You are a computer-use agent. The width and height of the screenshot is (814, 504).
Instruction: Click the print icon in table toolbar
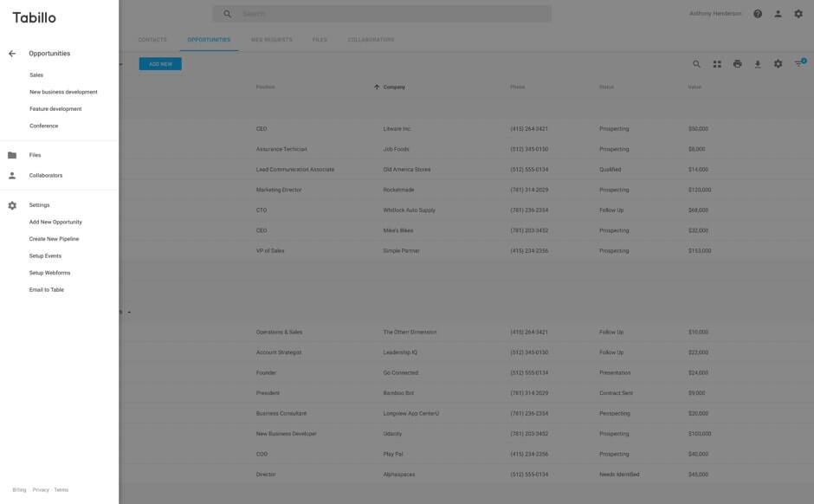737,64
